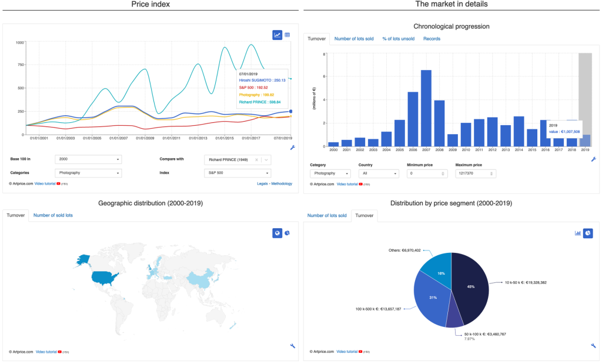Viewport: 602px width, 364px height.
Task: Select world map view in geographic distribution
Action: tap(277, 233)
